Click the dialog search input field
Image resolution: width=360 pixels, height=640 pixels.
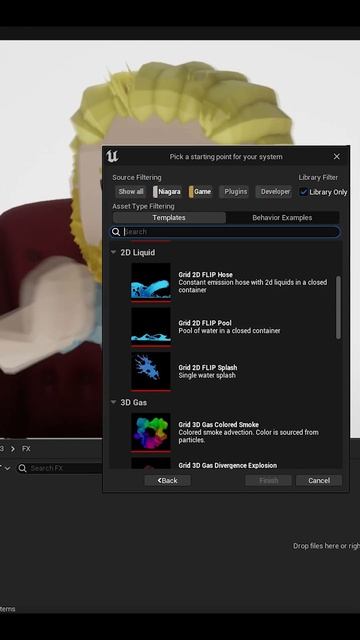click(225, 232)
